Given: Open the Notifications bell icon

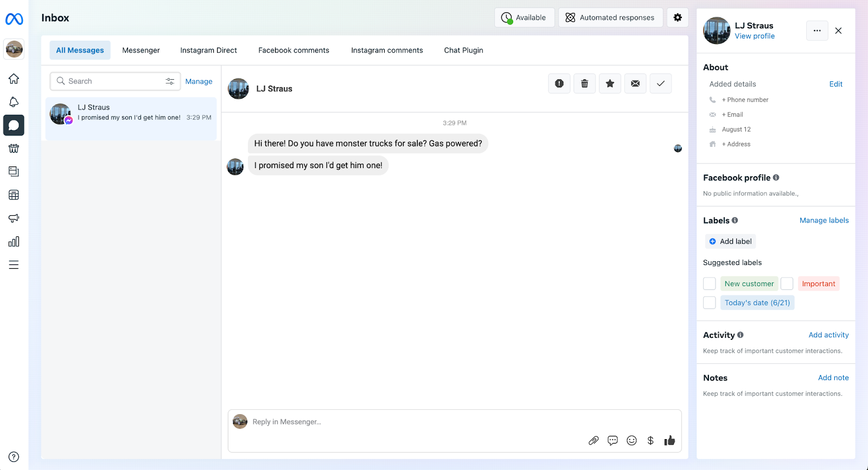Looking at the screenshot, I should (x=14, y=102).
